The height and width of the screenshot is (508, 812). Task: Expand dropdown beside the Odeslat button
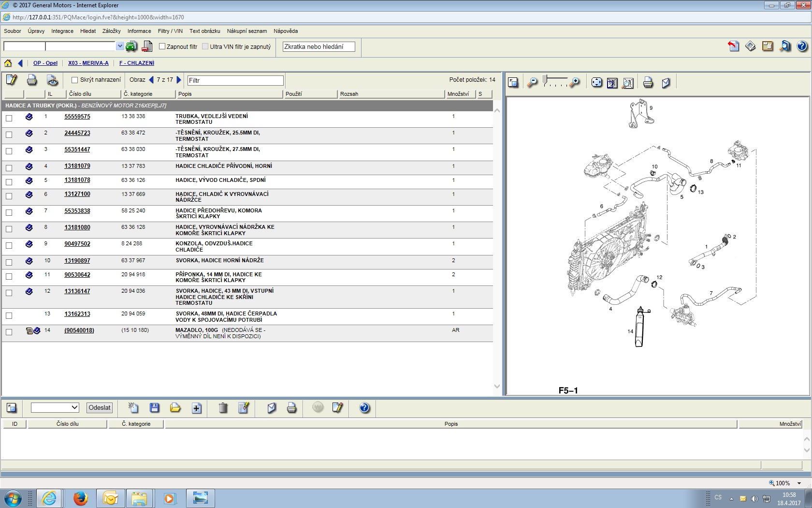74,407
